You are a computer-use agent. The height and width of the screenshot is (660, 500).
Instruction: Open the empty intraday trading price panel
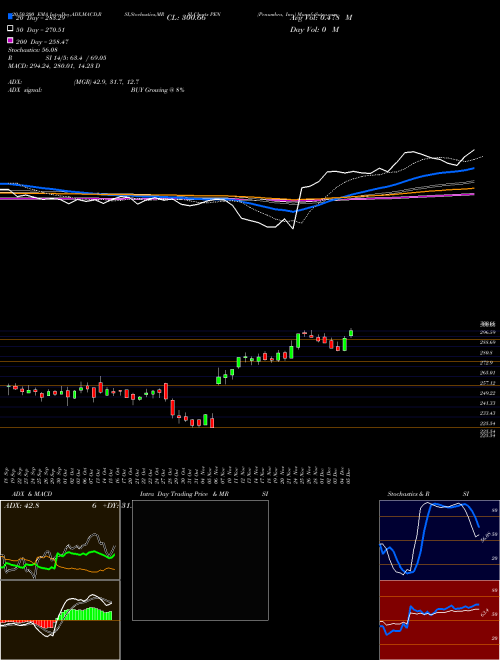click(200, 560)
